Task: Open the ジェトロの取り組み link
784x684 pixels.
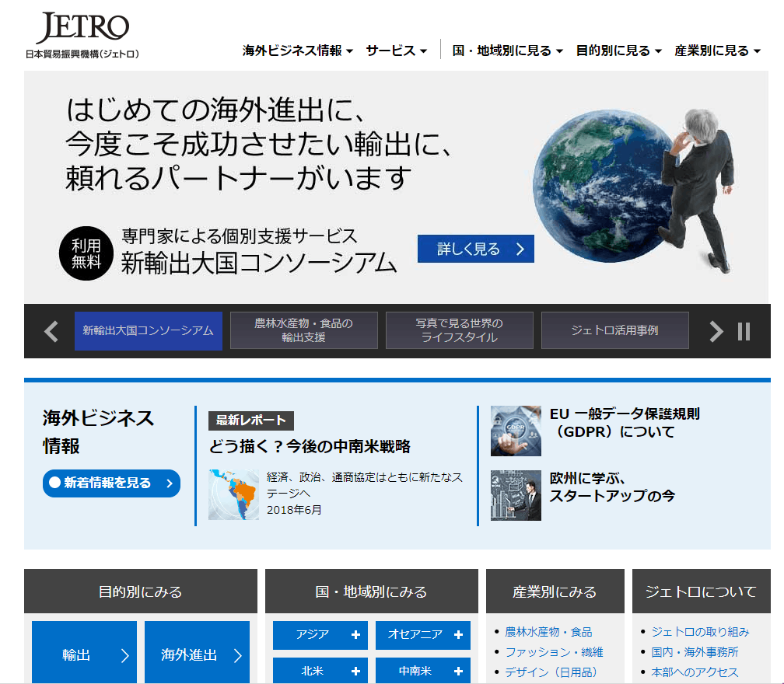Action: [x=700, y=632]
